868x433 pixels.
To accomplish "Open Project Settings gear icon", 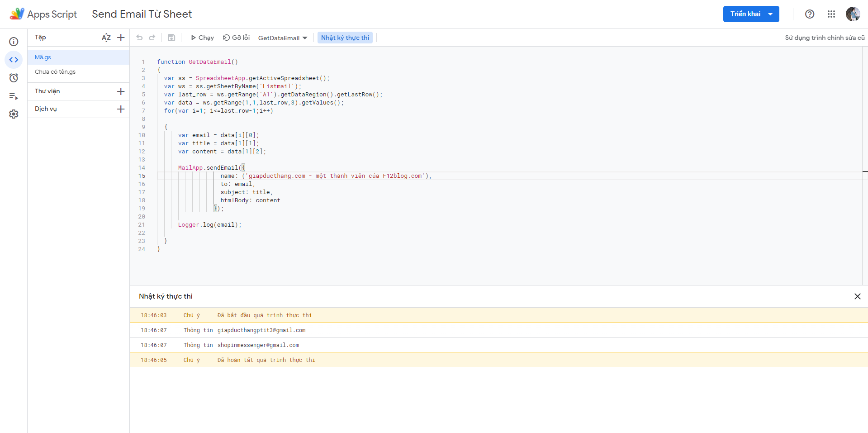I will (14, 114).
